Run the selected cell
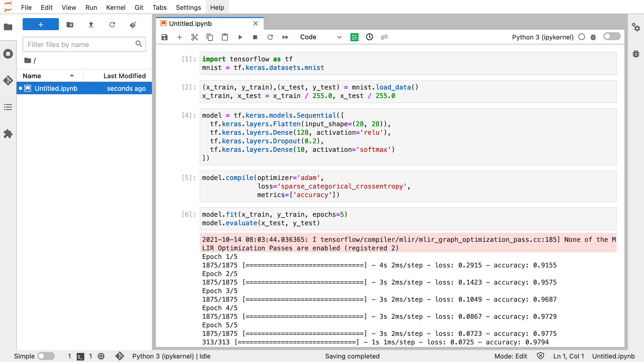The width and height of the screenshot is (644, 362). pos(240,37)
